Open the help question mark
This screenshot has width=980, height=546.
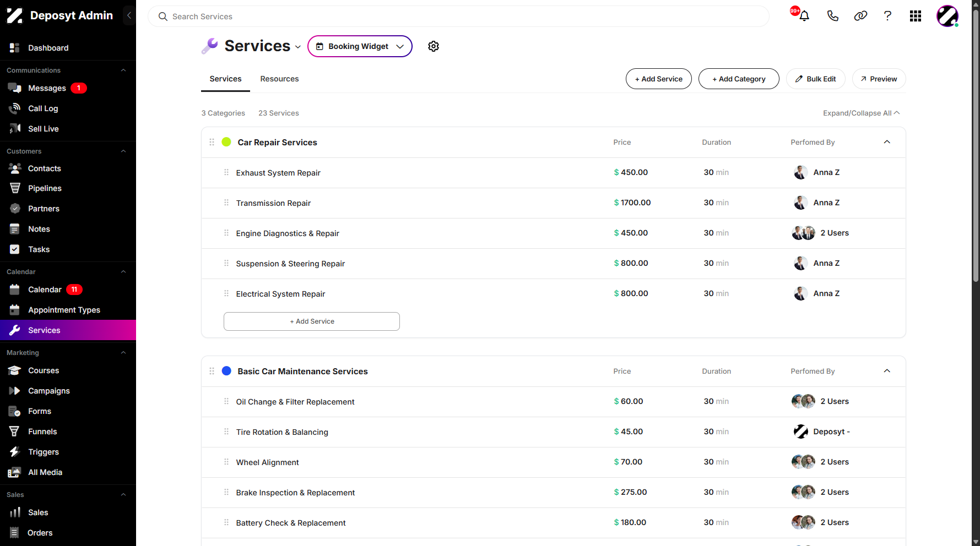click(x=887, y=16)
